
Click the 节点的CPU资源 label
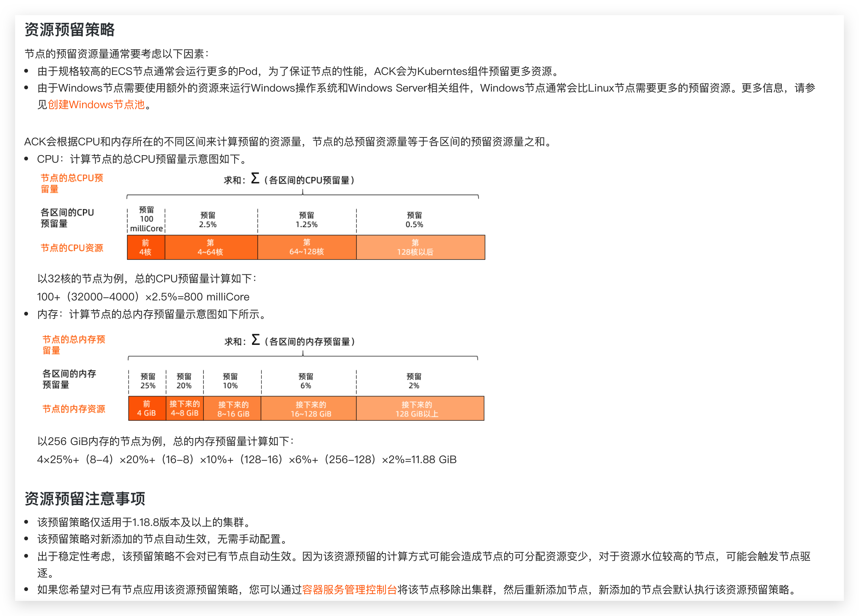72,247
